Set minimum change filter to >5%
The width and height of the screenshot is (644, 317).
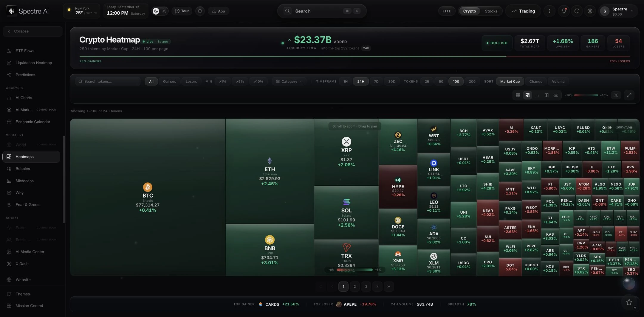coord(240,81)
